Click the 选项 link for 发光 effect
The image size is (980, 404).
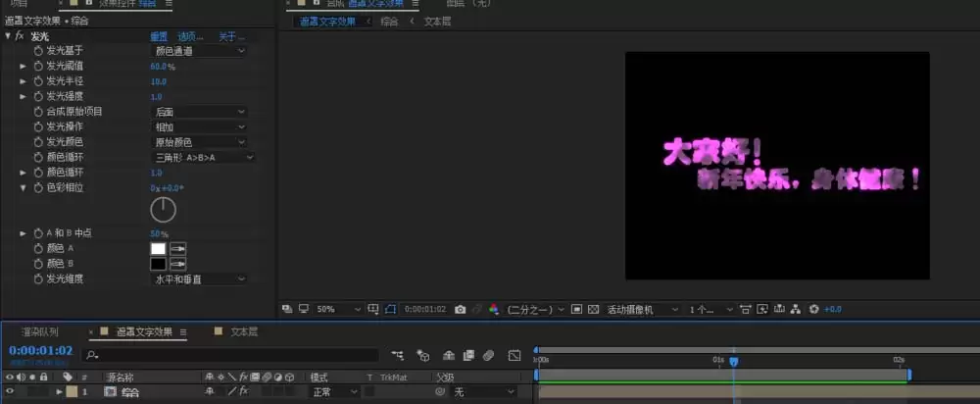pos(190,37)
